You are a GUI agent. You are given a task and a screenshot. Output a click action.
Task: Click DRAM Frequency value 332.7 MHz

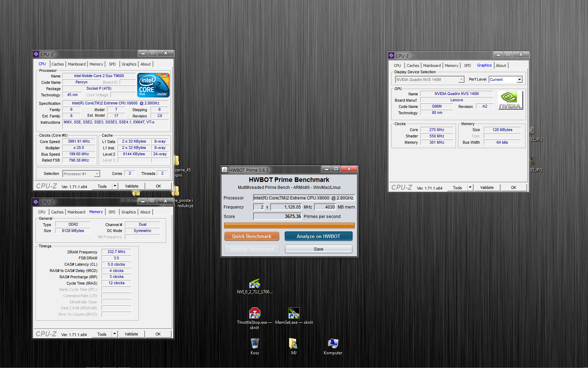tap(116, 252)
